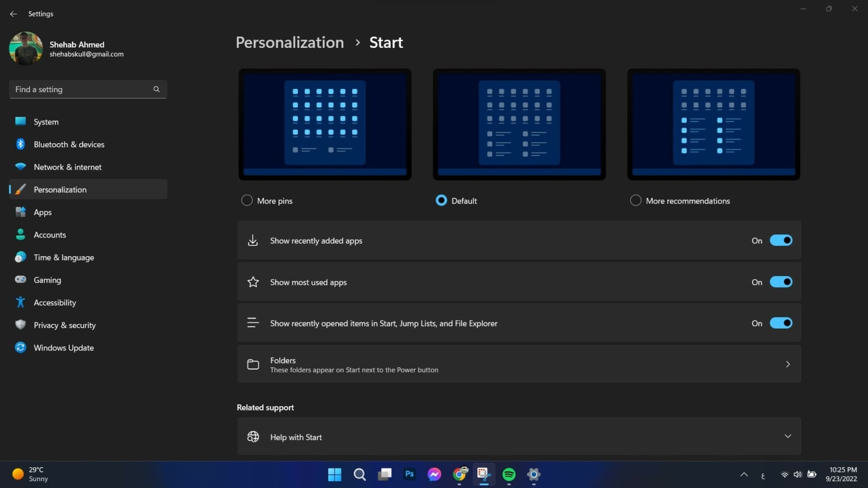Click the Time & language globe icon

click(x=20, y=257)
